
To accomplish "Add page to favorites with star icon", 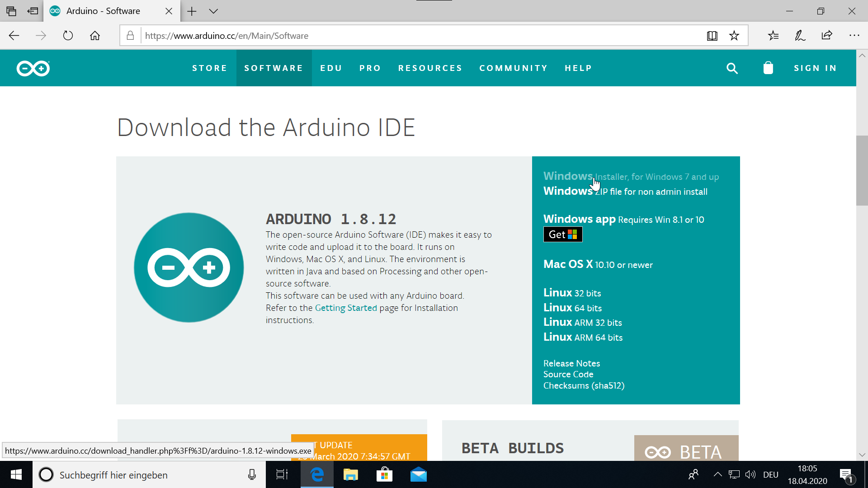I will point(734,36).
